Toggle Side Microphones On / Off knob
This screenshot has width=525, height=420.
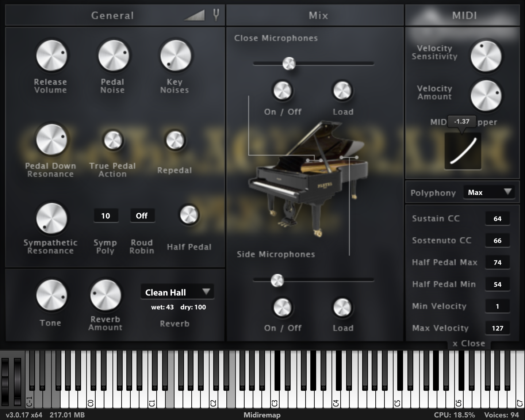[283, 307]
